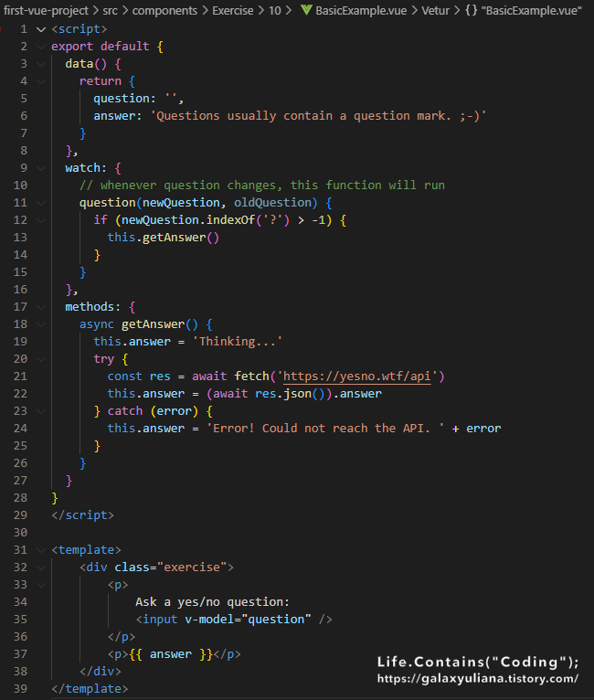Click line number 7 in the gutter
The image size is (594, 700).
24,133
